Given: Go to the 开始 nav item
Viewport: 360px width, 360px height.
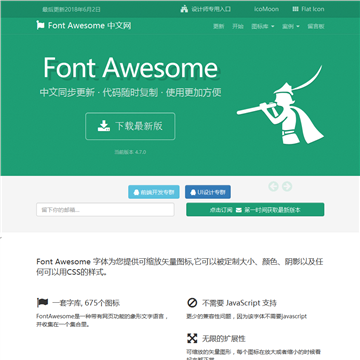Looking at the screenshot, I should (x=238, y=26).
